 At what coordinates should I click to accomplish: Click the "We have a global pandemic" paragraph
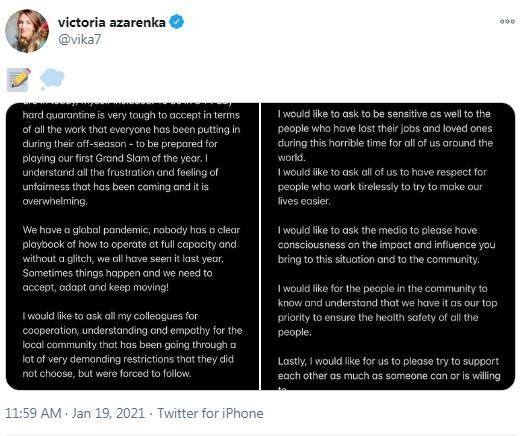pyautogui.click(x=131, y=259)
